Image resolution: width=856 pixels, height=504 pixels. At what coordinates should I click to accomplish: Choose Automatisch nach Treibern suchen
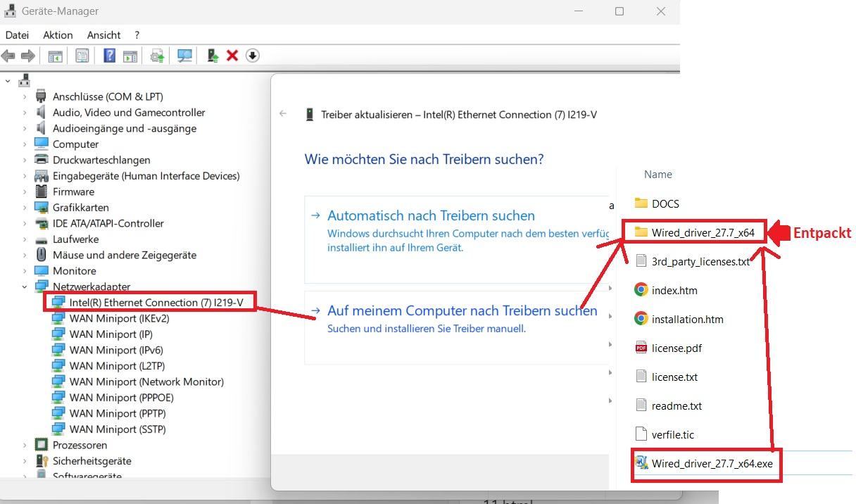pos(457,239)
